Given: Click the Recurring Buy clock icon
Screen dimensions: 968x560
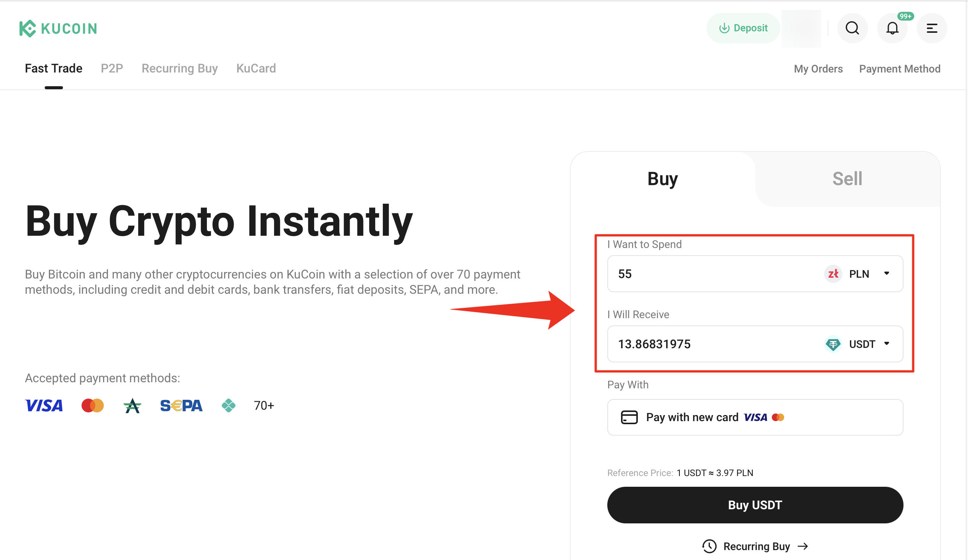Looking at the screenshot, I should tap(709, 546).
